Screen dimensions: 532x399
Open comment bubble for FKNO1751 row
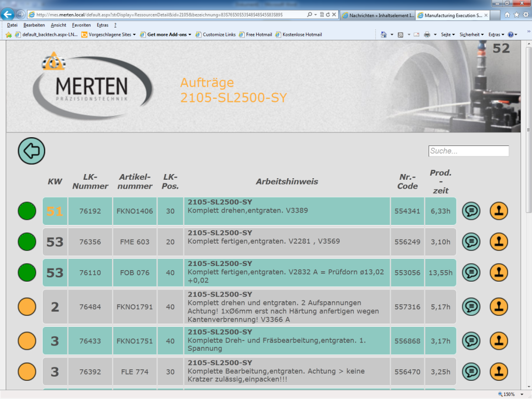tap(471, 341)
